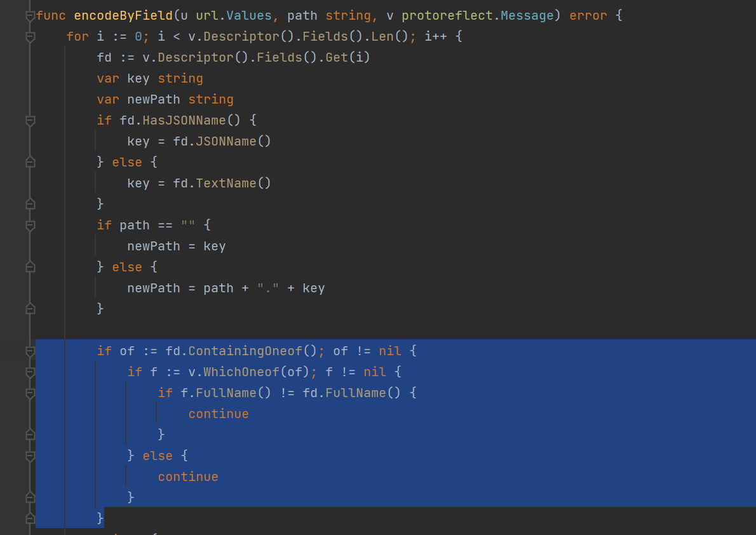Click nil in the f != nil condition

coord(375,372)
